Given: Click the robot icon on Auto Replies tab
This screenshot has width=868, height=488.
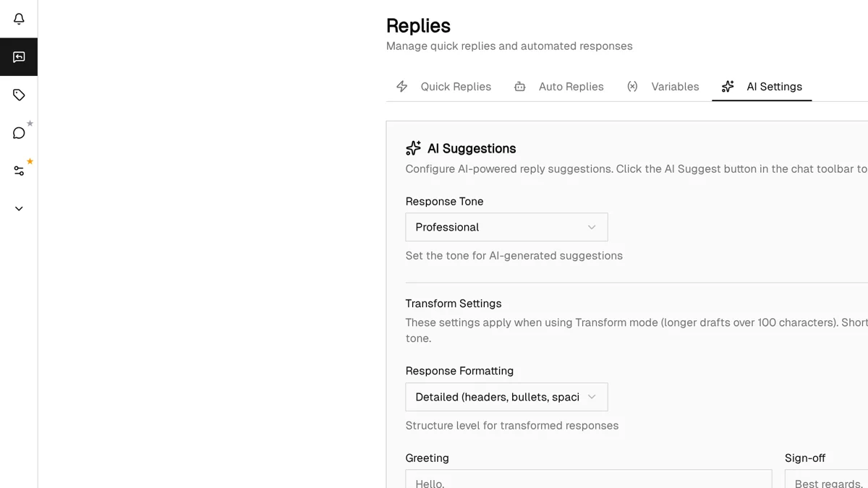Looking at the screenshot, I should tap(519, 86).
